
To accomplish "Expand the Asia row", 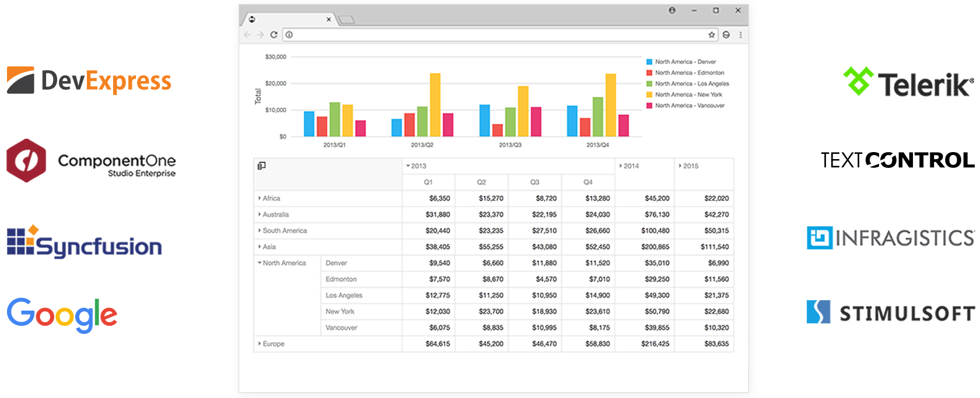I will pyautogui.click(x=260, y=247).
